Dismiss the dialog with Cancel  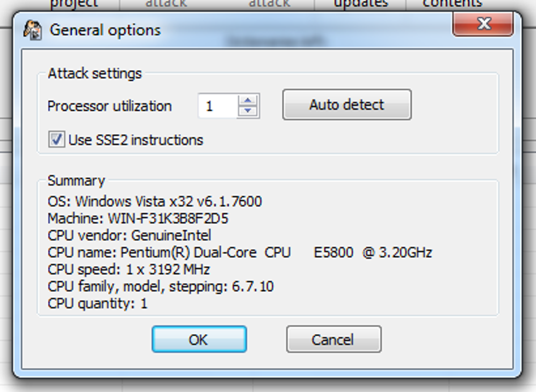(x=333, y=339)
